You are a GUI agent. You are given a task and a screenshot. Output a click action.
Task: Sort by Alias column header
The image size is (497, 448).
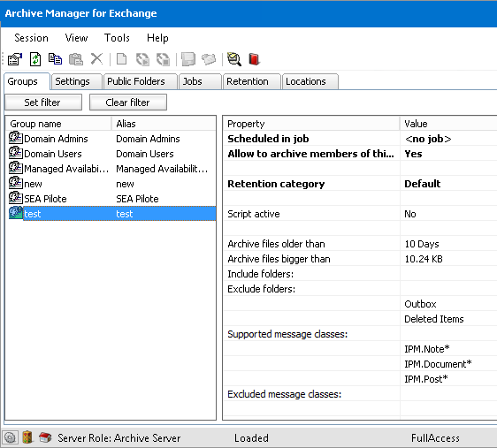(x=164, y=124)
